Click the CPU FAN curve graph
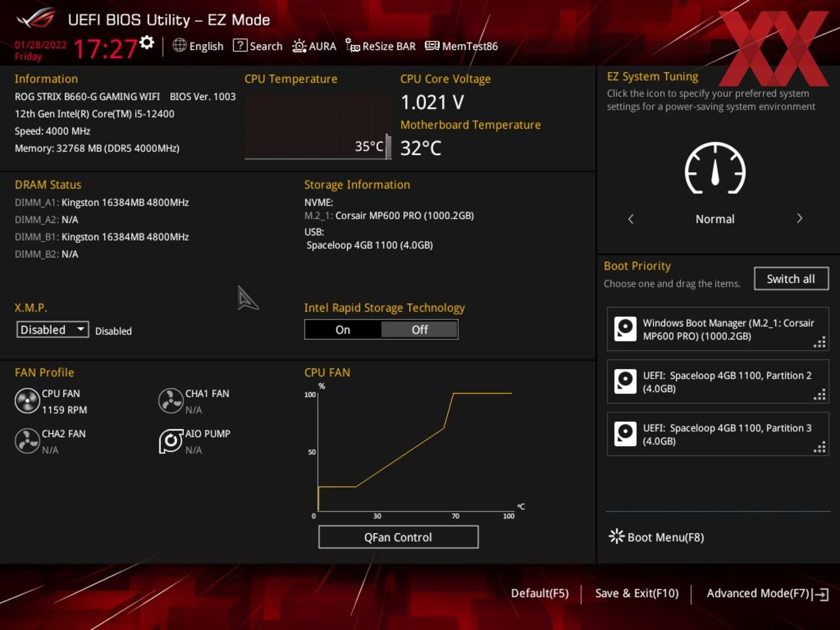840x630 pixels. click(414, 451)
